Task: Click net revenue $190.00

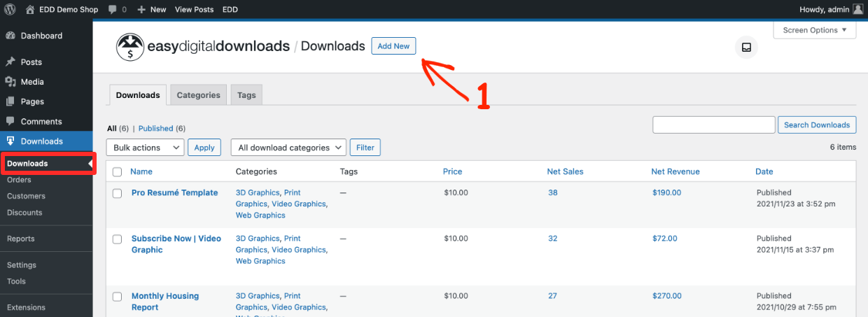Action: [x=666, y=193]
